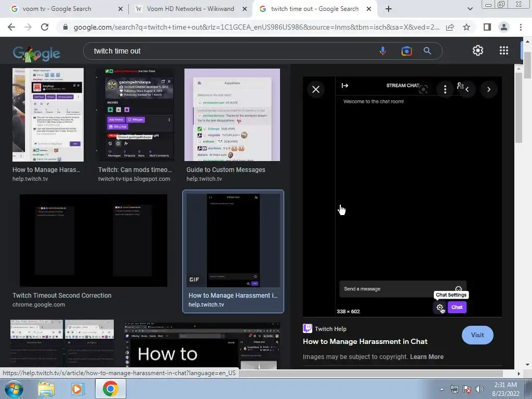Share this page from the address bar
The height and width of the screenshot is (399, 532).
click(450, 27)
